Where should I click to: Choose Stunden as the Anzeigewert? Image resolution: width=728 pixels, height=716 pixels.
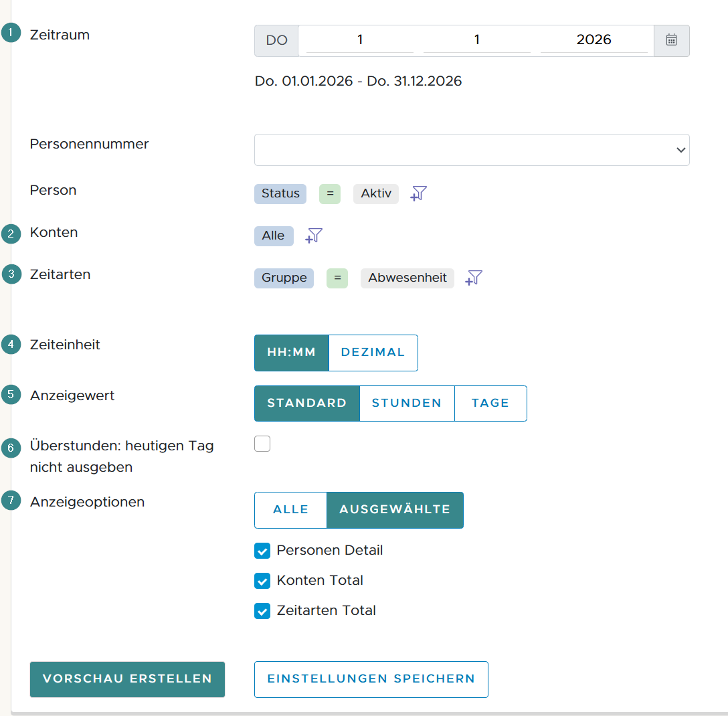point(407,404)
